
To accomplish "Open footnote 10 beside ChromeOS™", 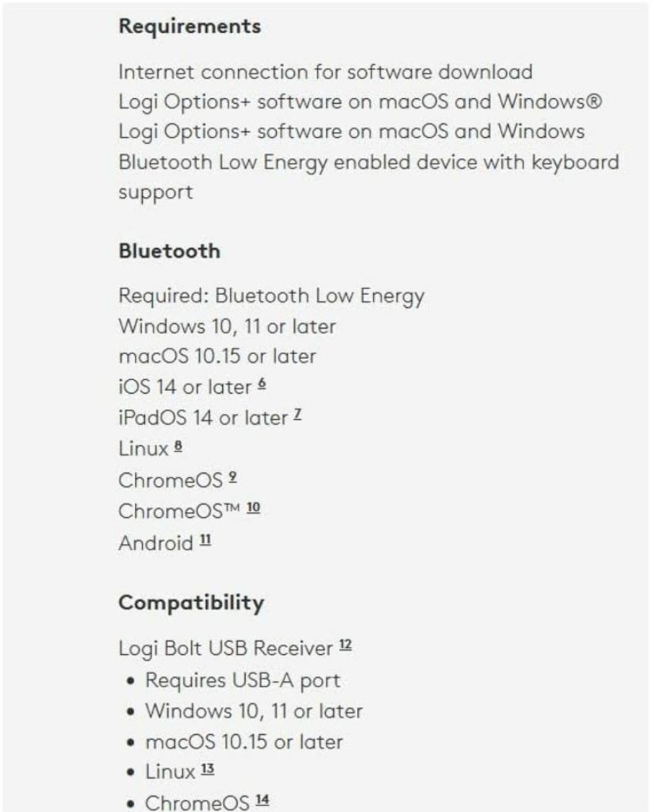I will click(253, 508).
